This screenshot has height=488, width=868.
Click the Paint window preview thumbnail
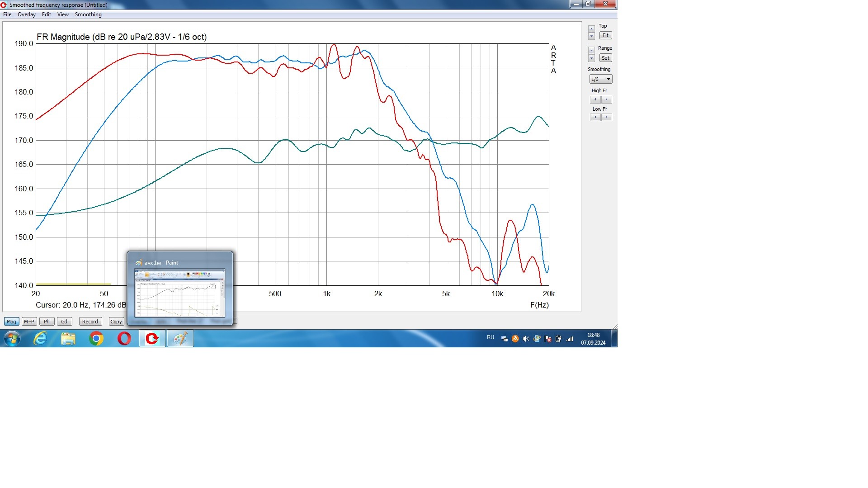[179, 293]
